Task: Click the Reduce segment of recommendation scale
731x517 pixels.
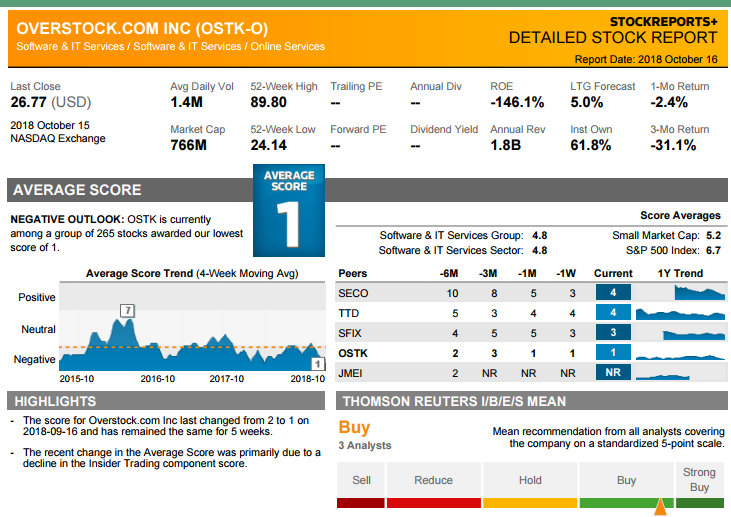Action: point(434,485)
